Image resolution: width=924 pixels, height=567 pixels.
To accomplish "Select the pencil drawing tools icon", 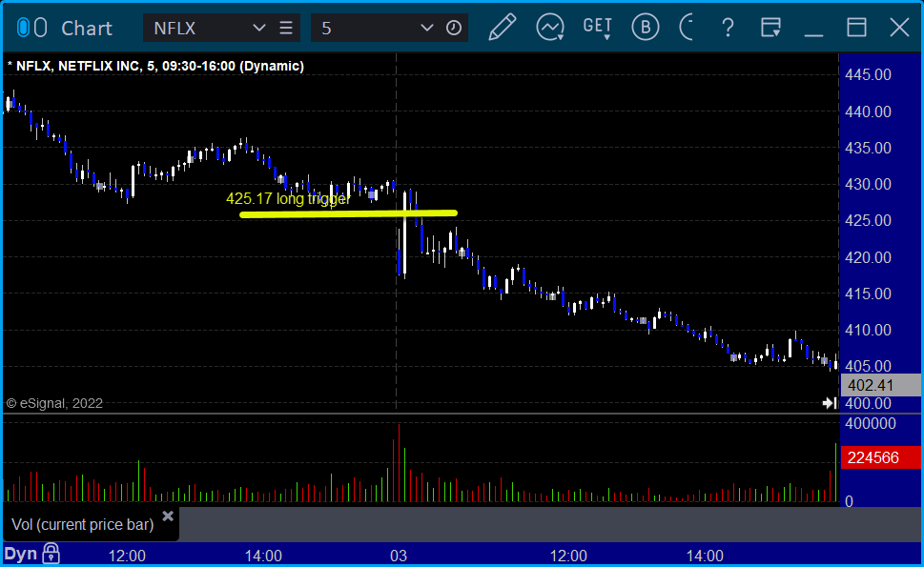I will point(503,27).
